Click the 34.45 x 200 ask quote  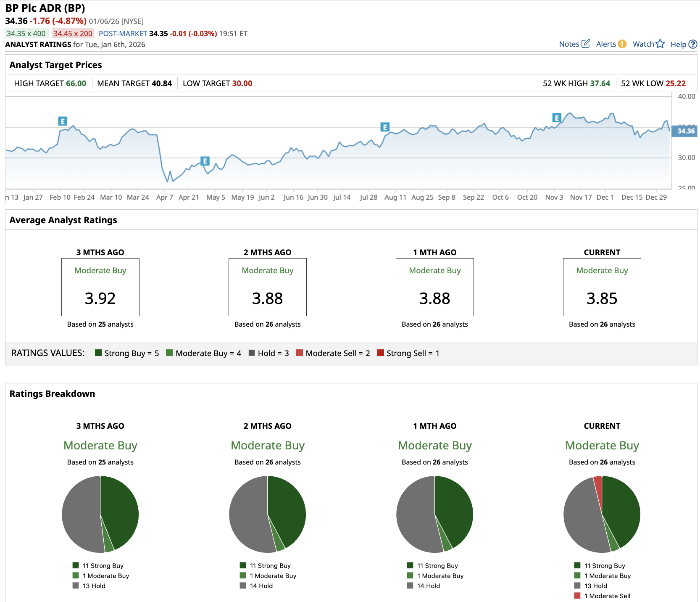pyautogui.click(x=73, y=34)
